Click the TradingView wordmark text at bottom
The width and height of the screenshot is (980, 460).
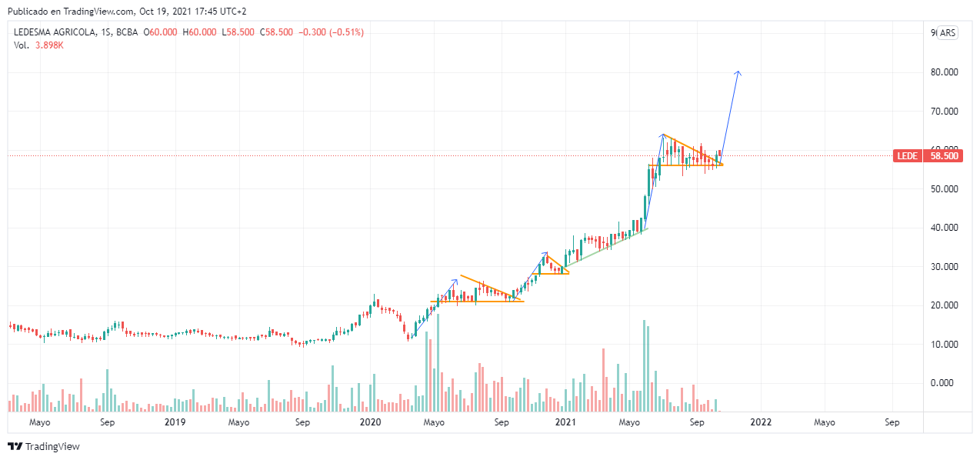tap(52, 447)
